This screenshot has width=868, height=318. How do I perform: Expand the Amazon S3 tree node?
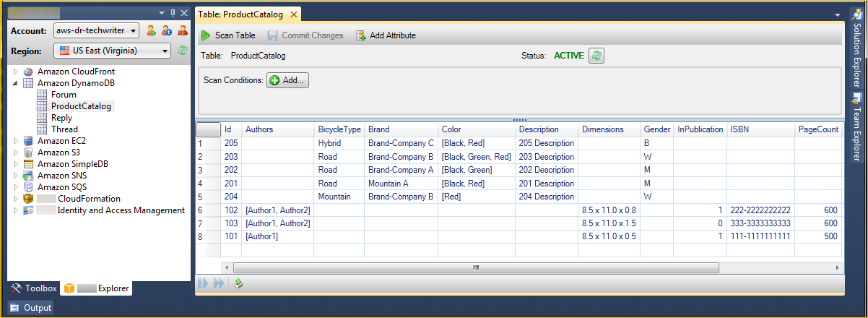(x=16, y=152)
